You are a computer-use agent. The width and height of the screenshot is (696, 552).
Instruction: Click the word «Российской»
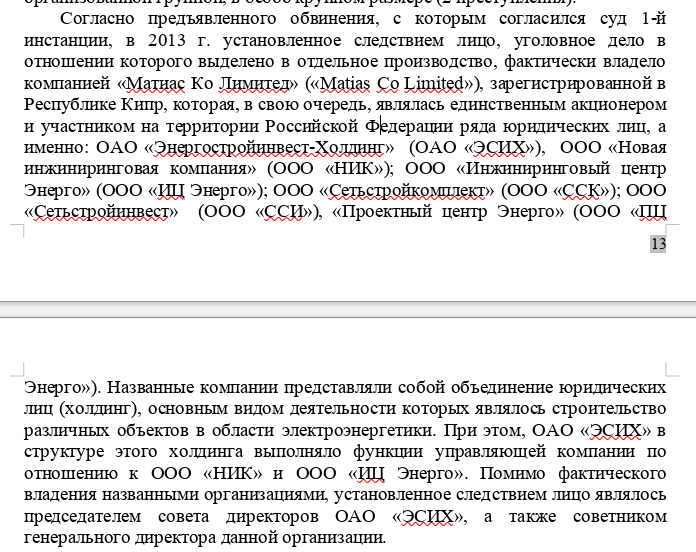312,126
